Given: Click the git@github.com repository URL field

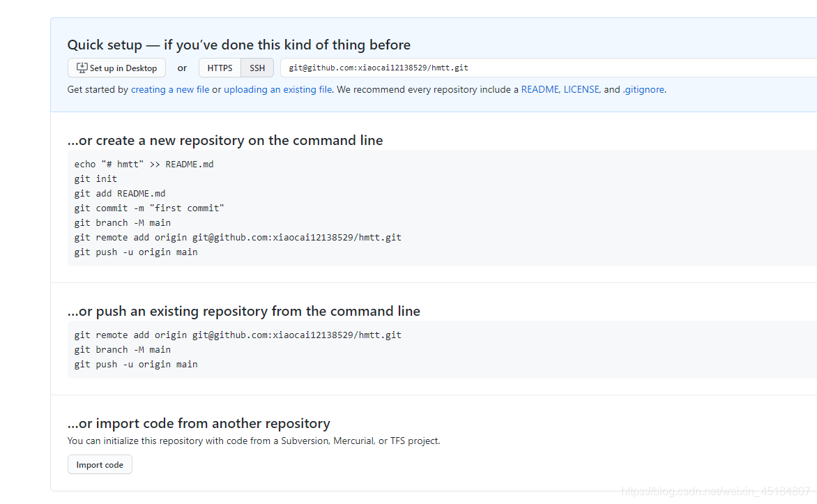Looking at the screenshot, I should click(x=549, y=68).
